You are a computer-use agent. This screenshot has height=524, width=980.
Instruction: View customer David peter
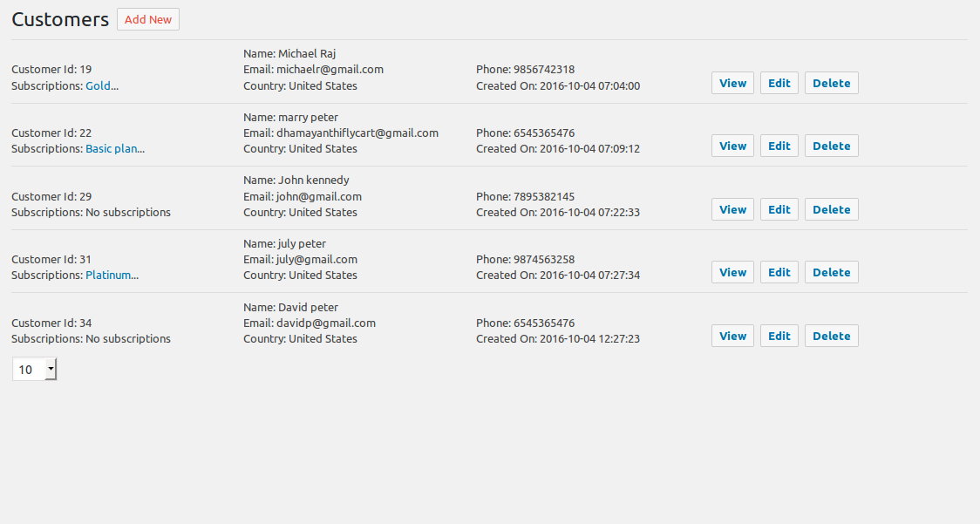[x=732, y=336]
